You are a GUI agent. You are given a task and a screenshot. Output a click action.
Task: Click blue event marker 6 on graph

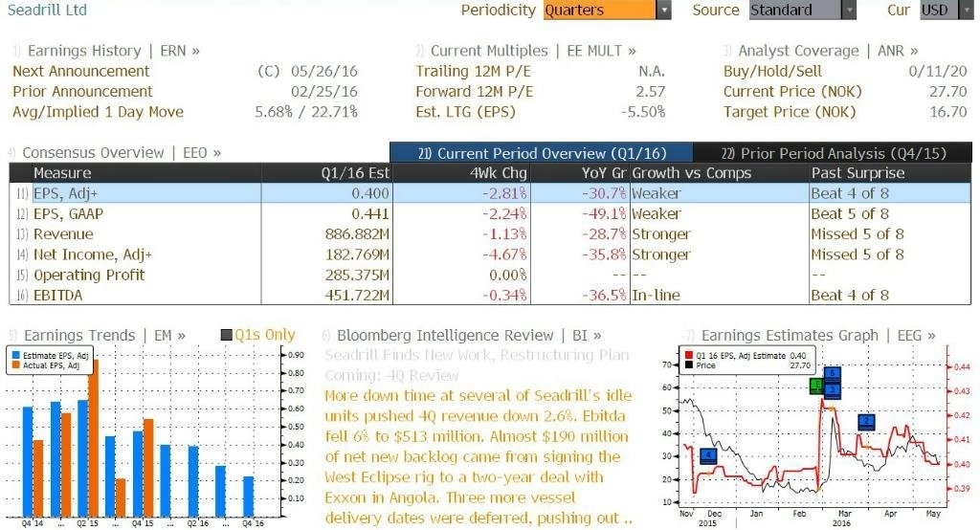(832, 374)
